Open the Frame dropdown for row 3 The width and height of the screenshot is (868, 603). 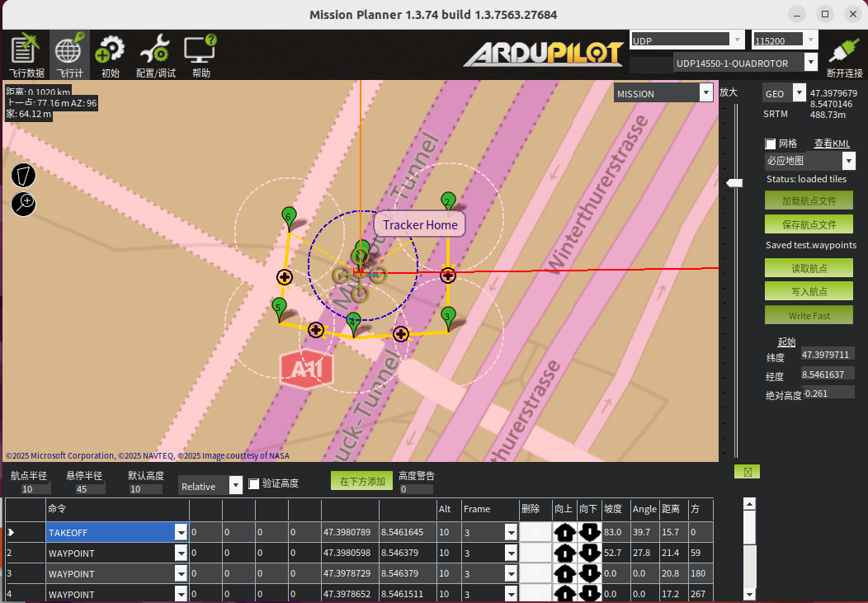511,573
